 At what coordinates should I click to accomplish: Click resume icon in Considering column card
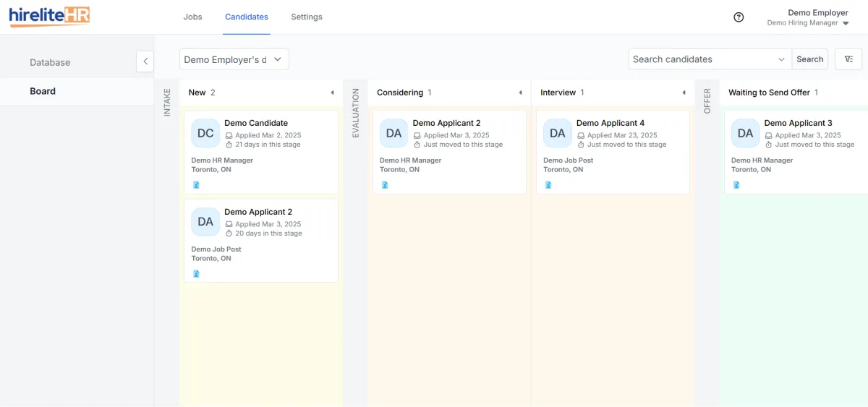pyautogui.click(x=385, y=185)
